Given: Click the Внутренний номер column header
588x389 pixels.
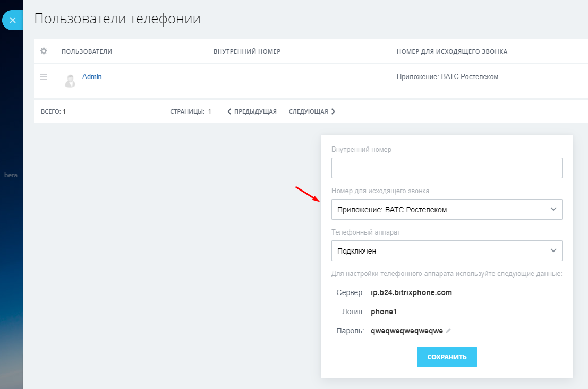Looking at the screenshot, I should 247,51.
